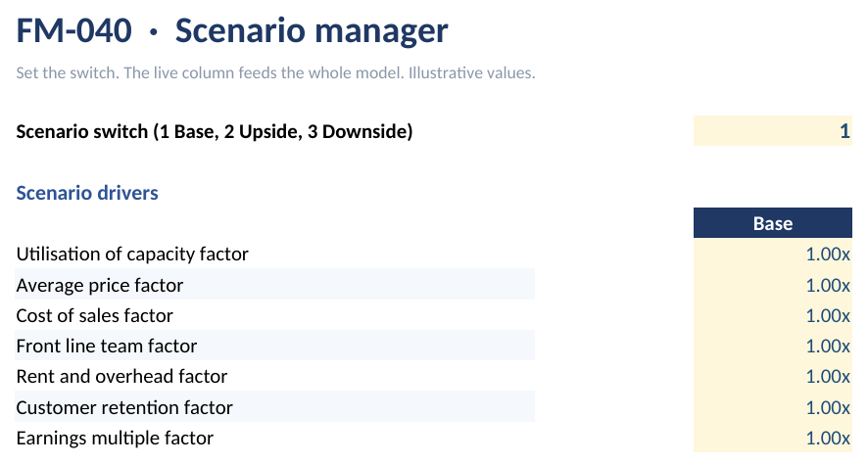Select the Cost of sales factor value
Screen dimensions: 868x464
click(772, 315)
